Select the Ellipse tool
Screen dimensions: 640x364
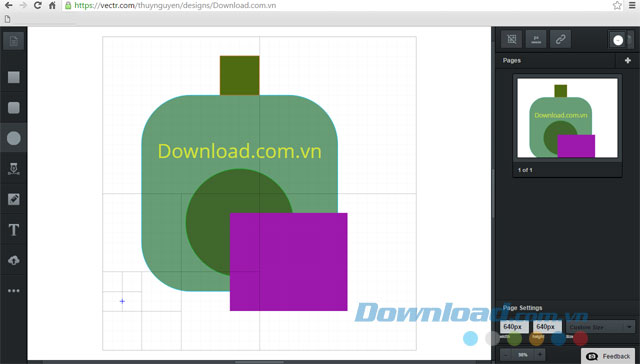tap(13, 138)
